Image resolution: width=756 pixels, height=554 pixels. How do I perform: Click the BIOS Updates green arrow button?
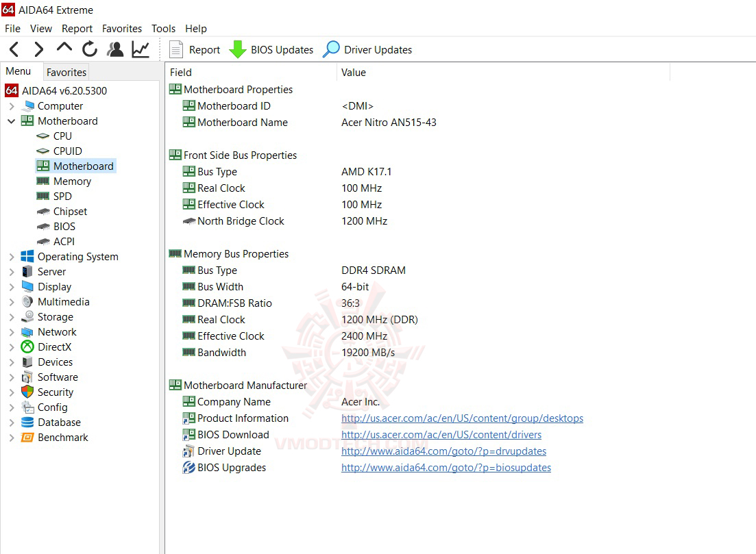[271, 49]
